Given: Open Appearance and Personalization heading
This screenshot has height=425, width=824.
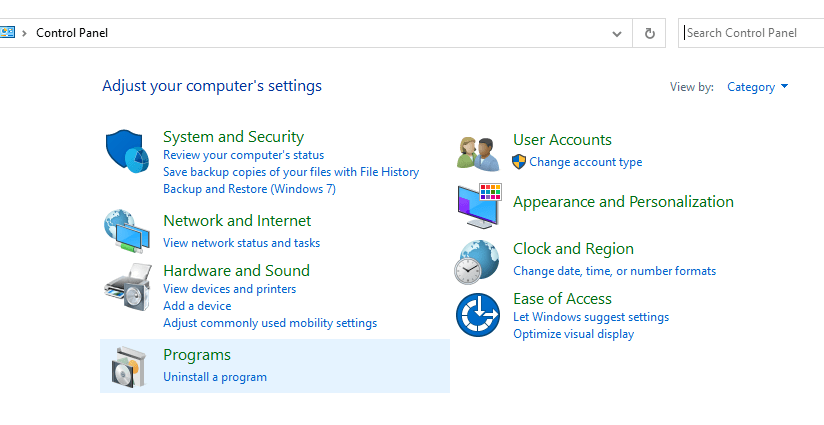Looking at the screenshot, I should pyautogui.click(x=623, y=202).
